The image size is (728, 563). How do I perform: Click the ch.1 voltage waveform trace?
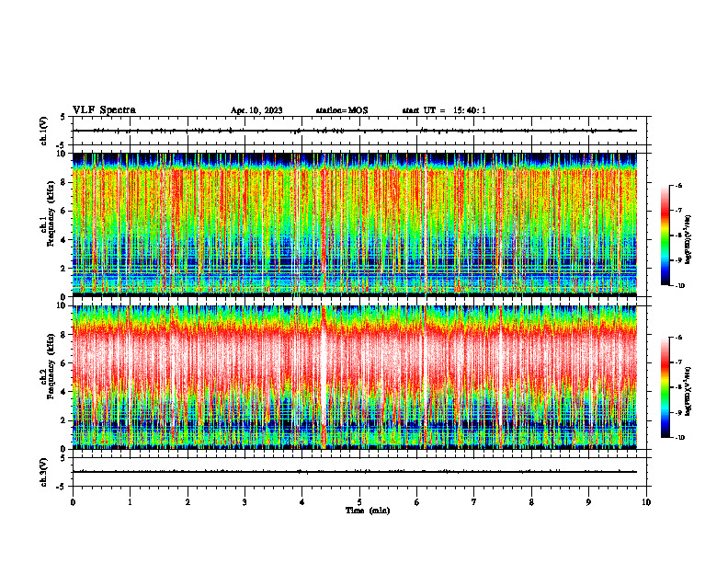click(355, 131)
